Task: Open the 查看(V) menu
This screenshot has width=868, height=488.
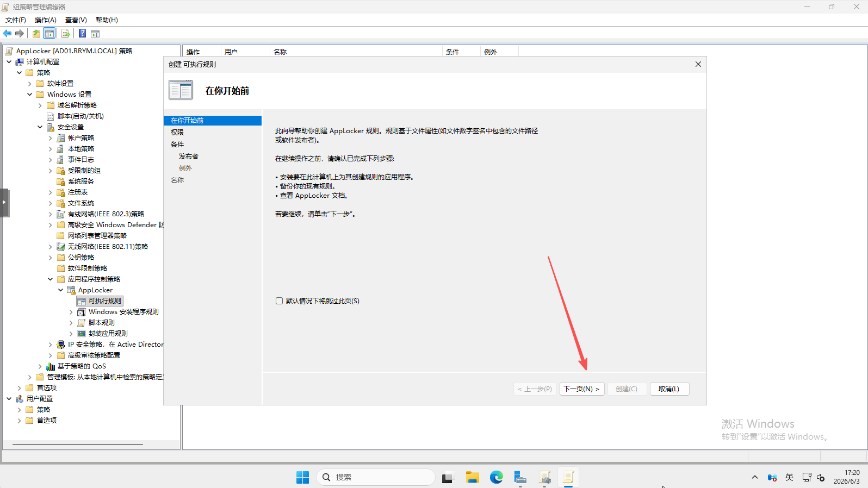Action: tap(76, 20)
